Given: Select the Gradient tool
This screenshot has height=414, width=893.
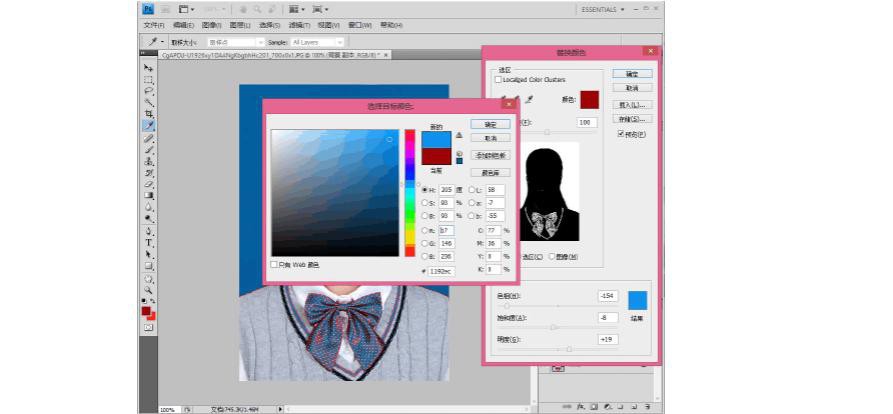Looking at the screenshot, I should pos(149,195).
